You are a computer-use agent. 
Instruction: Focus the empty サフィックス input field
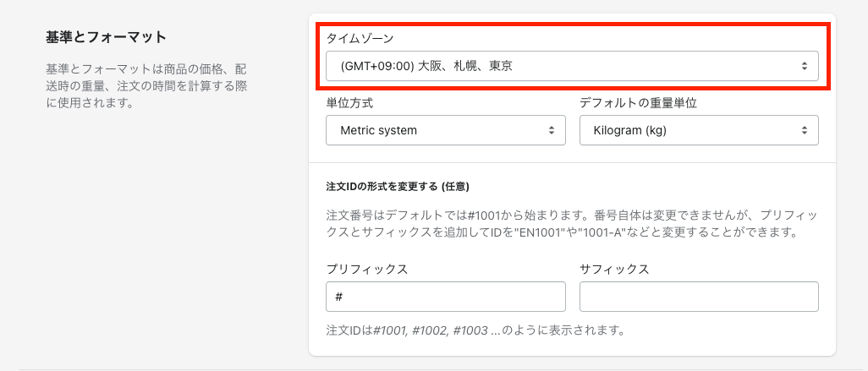699,297
